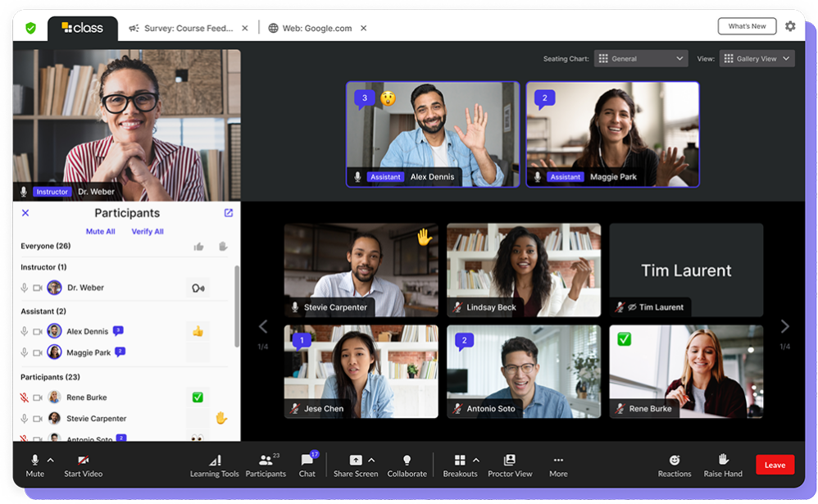Toggle Alex Dennis's microphone in participants list
The image size is (818, 504).
tap(25, 332)
